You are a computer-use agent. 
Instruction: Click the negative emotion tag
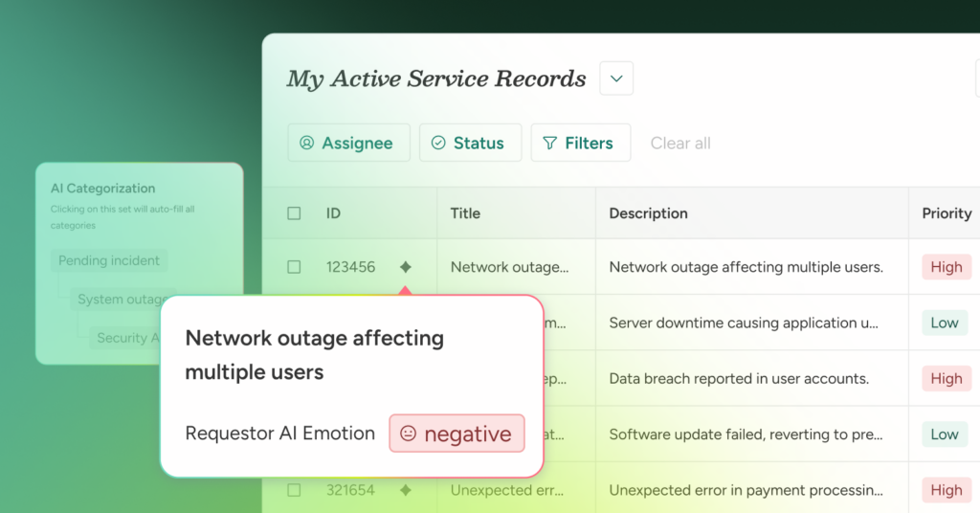[457, 434]
